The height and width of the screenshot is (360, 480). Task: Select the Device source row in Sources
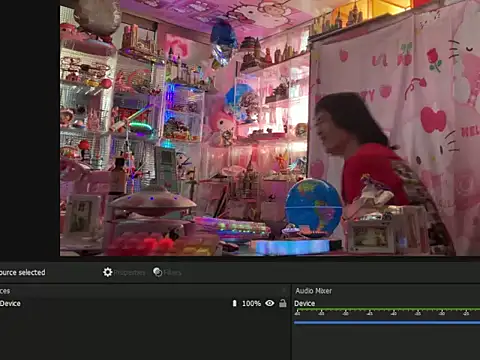[x=144, y=303]
